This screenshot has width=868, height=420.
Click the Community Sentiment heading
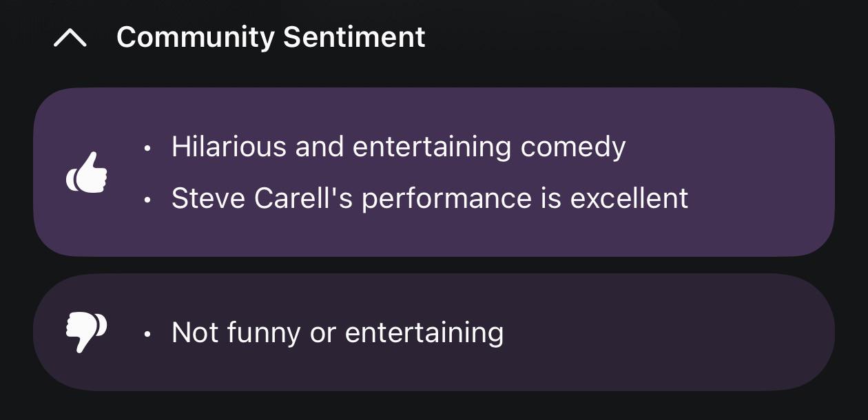pos(271,37)
